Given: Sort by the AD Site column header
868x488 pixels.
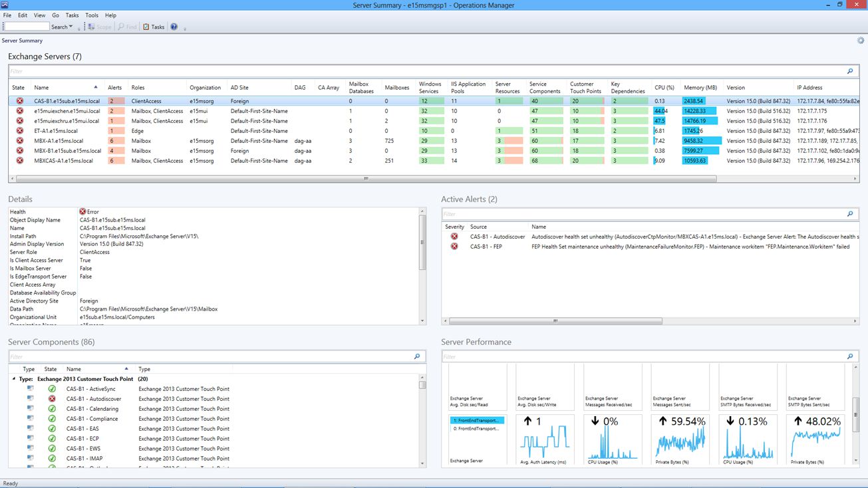Looking at the screenshot, I should 239,88.
